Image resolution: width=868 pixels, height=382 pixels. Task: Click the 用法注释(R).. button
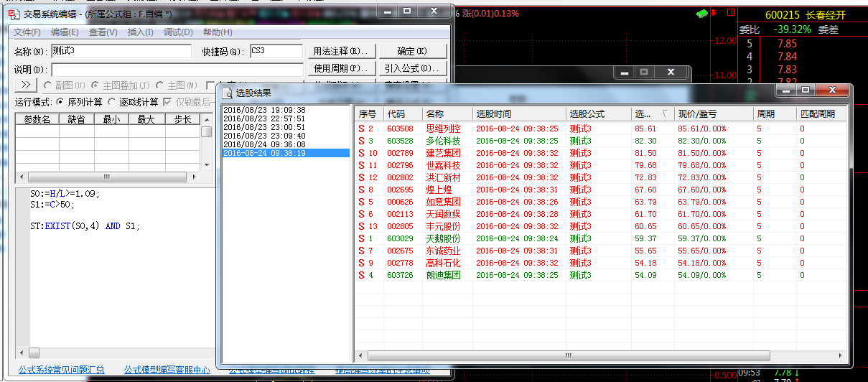tap(341, 51)
